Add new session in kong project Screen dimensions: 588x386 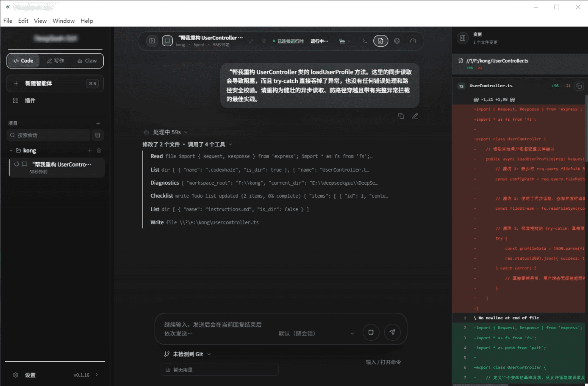(x=90, y=150)
